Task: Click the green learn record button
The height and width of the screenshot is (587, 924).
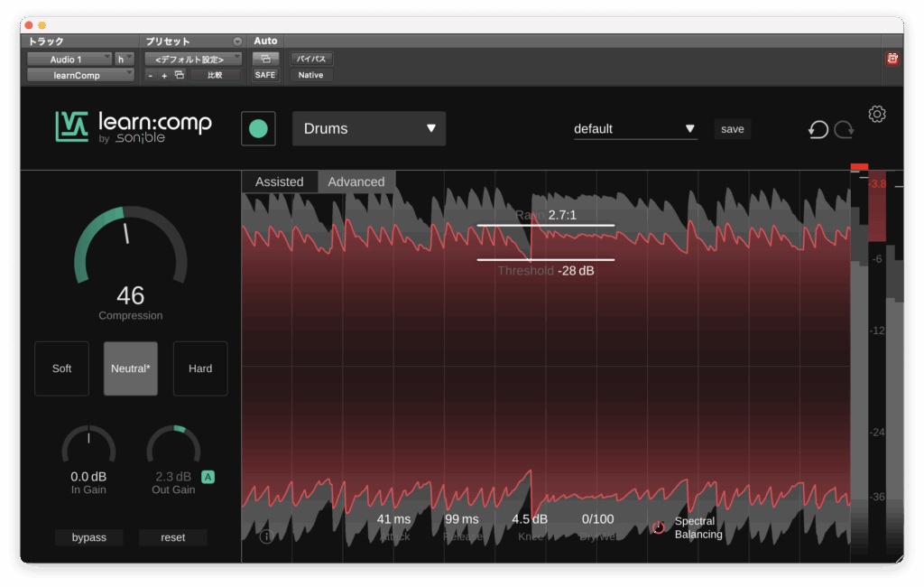Action: click(258, 128)
